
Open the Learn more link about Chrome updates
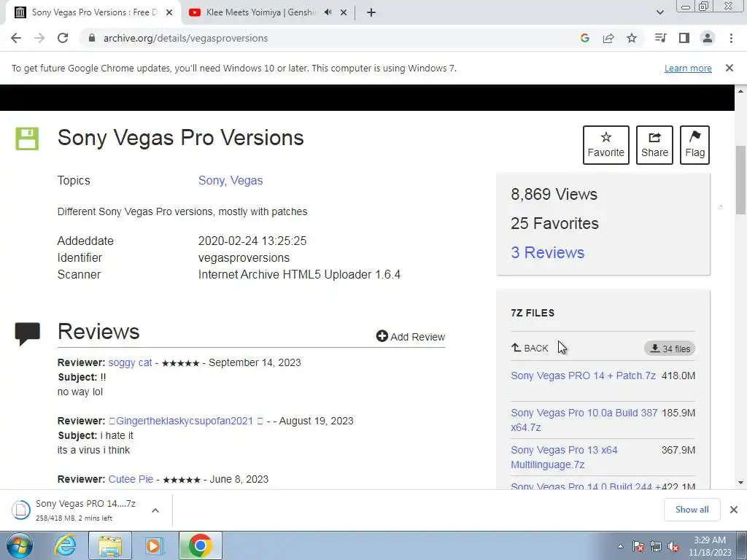688,68
